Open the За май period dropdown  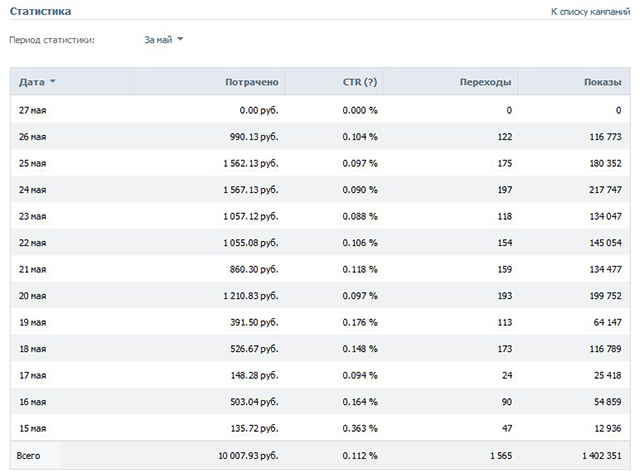[163, 40]
